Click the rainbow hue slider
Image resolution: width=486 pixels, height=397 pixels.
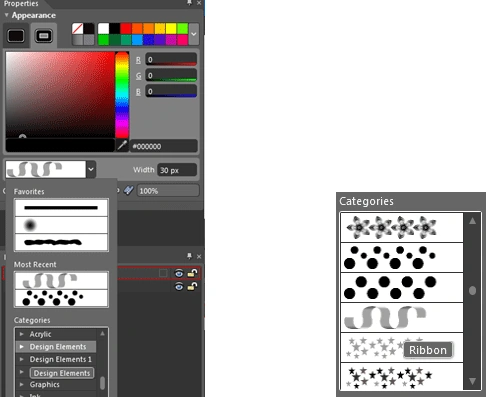tap(122, 95)
